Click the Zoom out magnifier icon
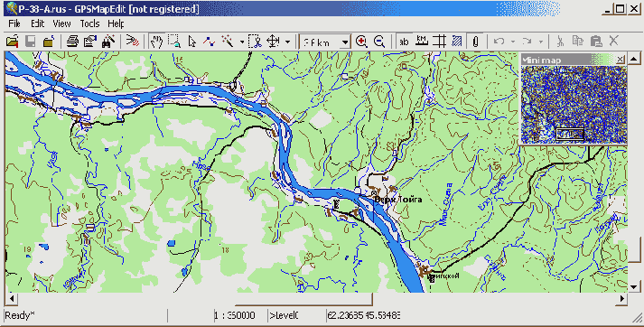 (379, 42)
